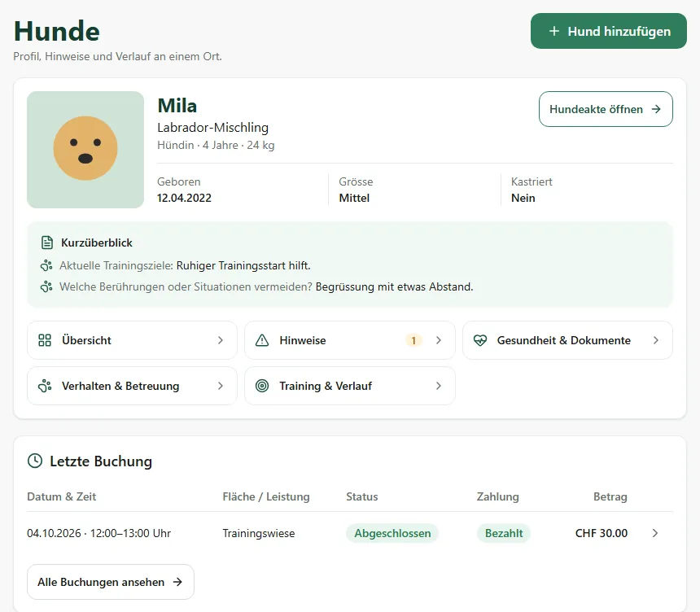Screen dimensions: 700x612
Task: Open the Training & Verlauf section
Action: [350, 386]
